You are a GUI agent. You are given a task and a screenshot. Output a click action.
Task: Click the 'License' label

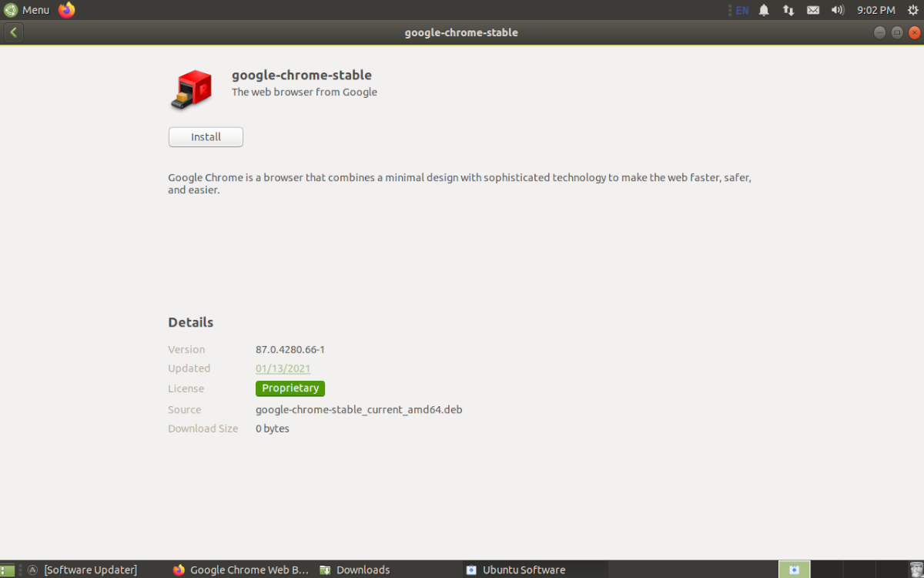point(186,388)
